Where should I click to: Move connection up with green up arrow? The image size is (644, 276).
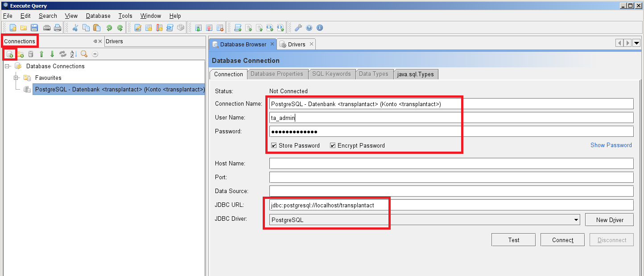[x=41, y=54]
